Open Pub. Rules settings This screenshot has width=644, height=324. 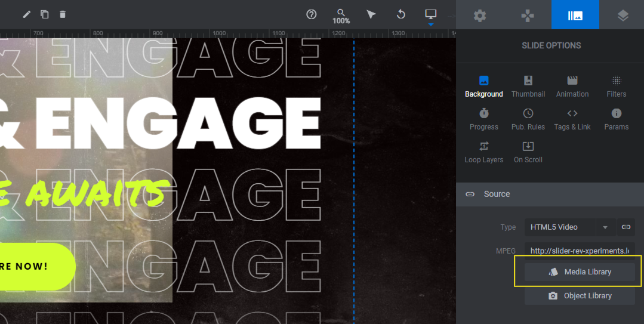(x=528, y=119)
